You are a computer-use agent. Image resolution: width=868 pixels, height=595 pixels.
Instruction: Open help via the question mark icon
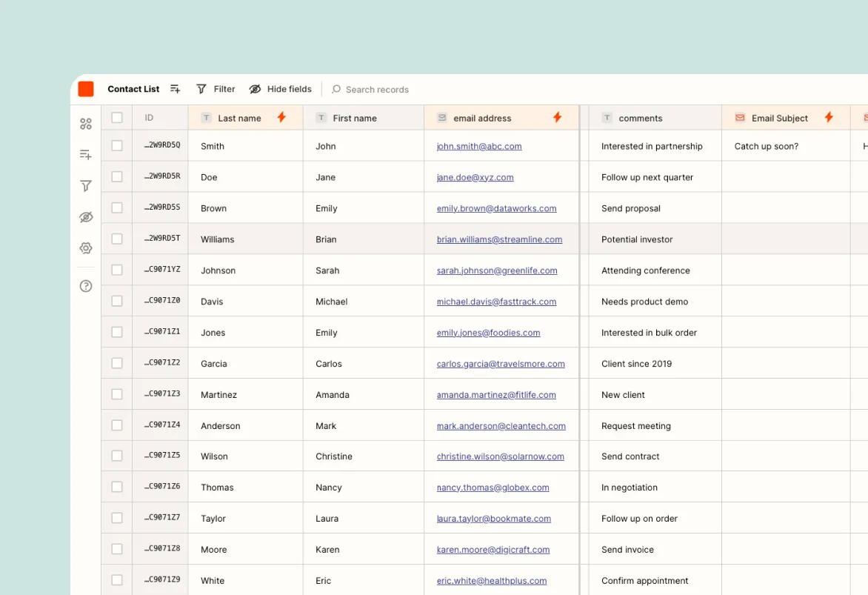click(85, 285)
